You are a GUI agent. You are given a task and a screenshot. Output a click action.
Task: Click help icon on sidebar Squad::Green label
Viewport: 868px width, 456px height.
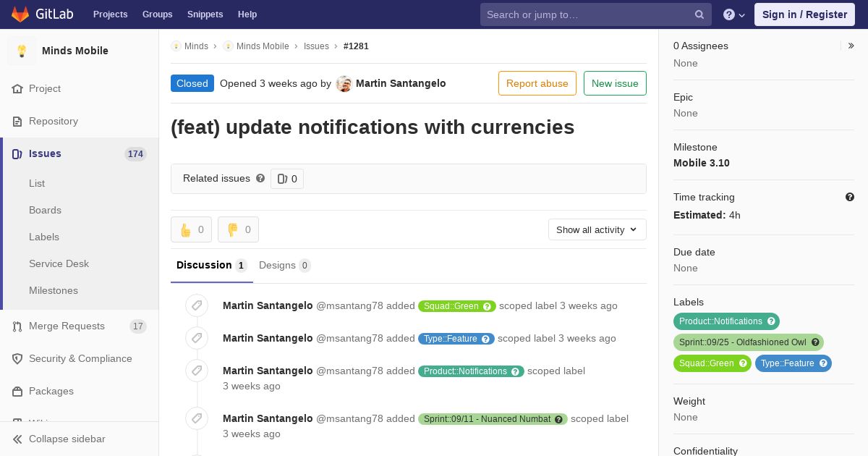pyautogui.click(x=743, y=363)
